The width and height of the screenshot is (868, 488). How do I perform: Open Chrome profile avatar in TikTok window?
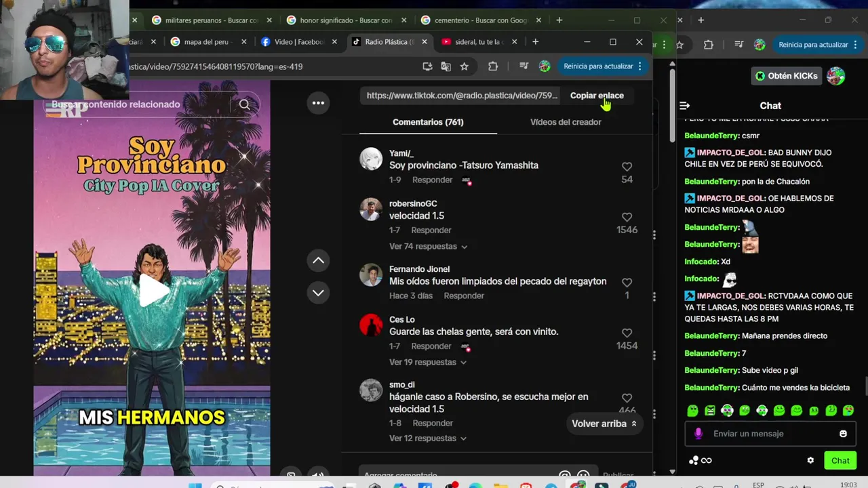pos(545,66)
